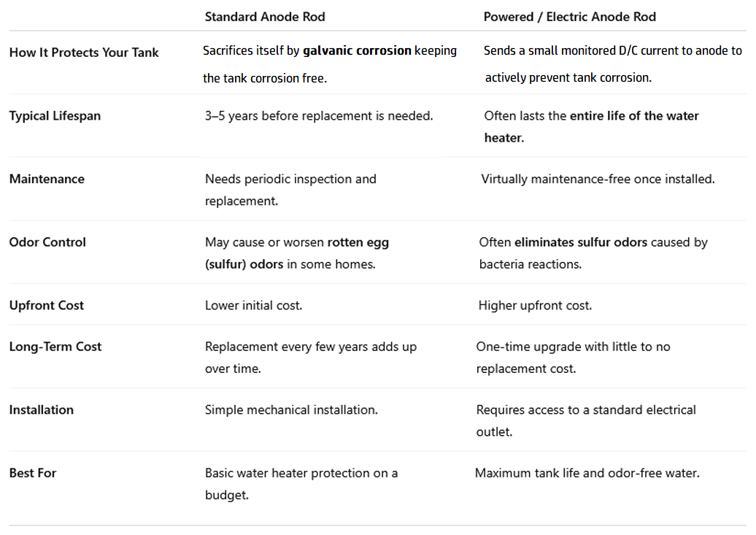Image resolution: width=756 pixels, height=535 pixels.
Task: Click the bold rotten egg (sulfur) odors text
Action: coord(297,253)
